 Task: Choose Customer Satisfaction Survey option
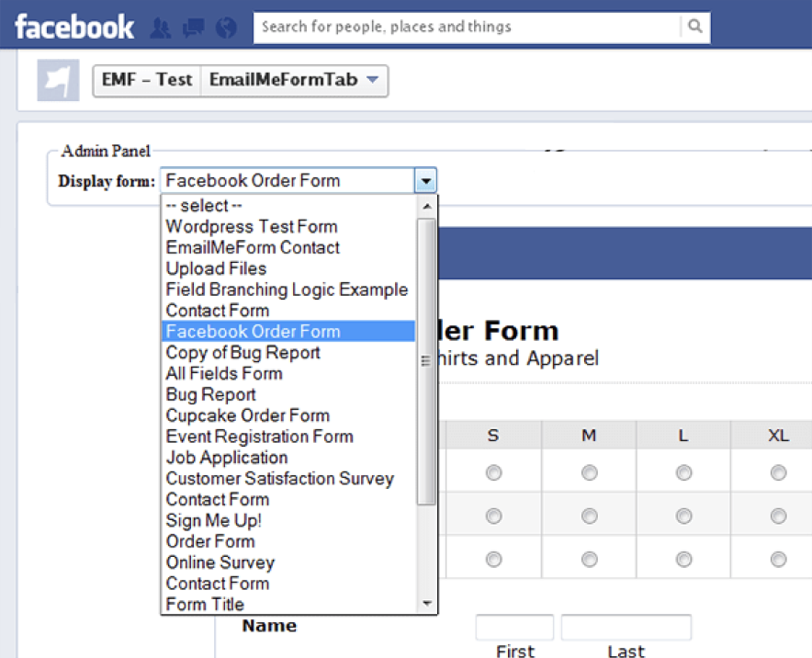pos(288,479)
